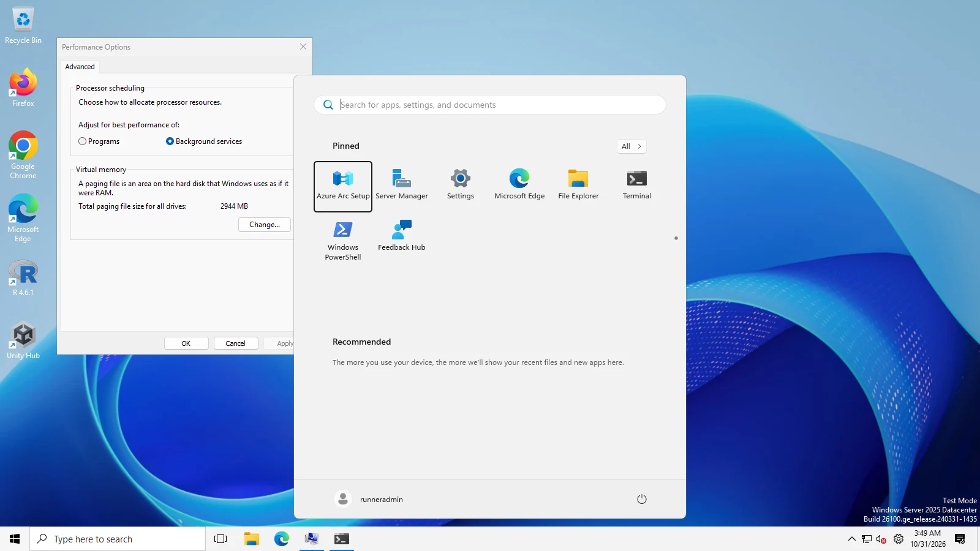Open network status tray icon

(867, 539)
